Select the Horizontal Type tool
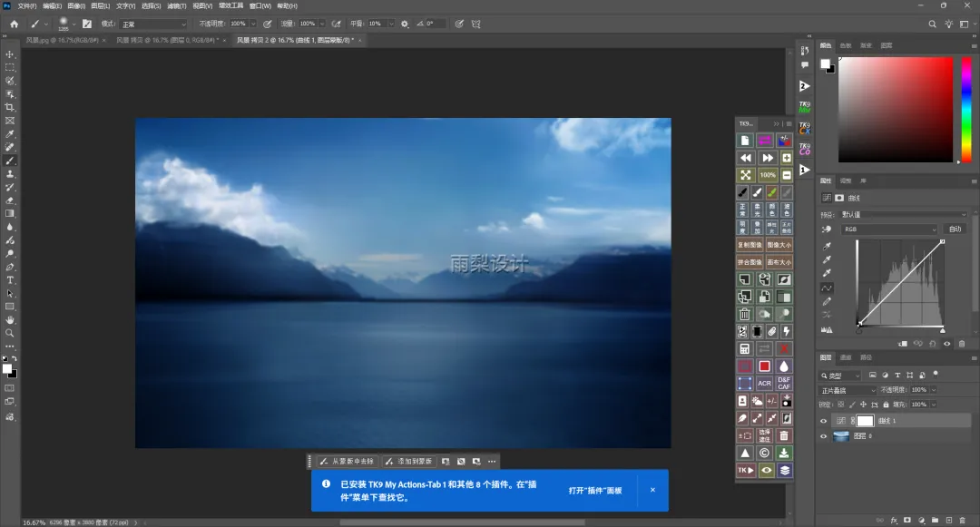This screenshot has height=527, width=980. tap(10, 279)
